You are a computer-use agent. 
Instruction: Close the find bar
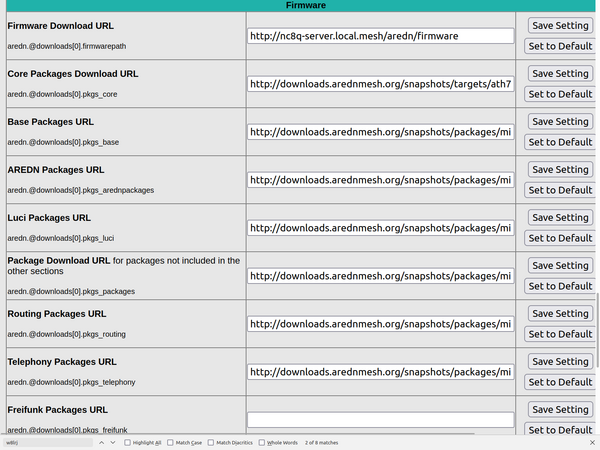click(592, 443)
